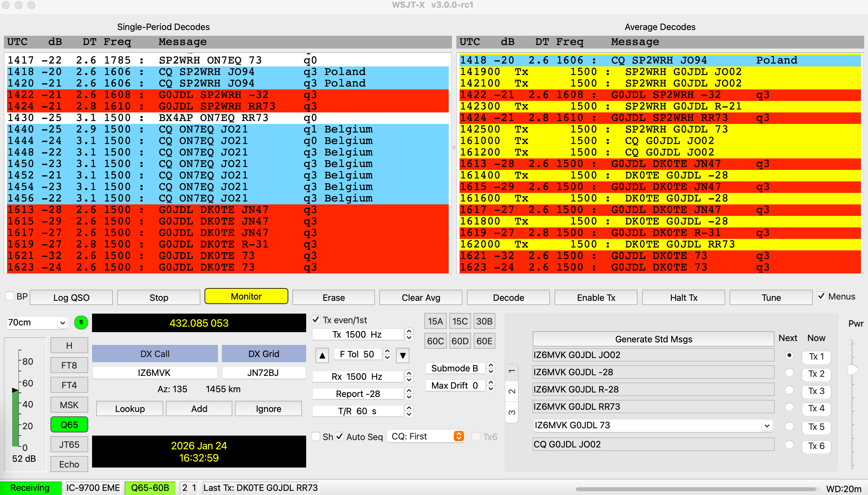Activate the Echo mode button

(69, 464)
